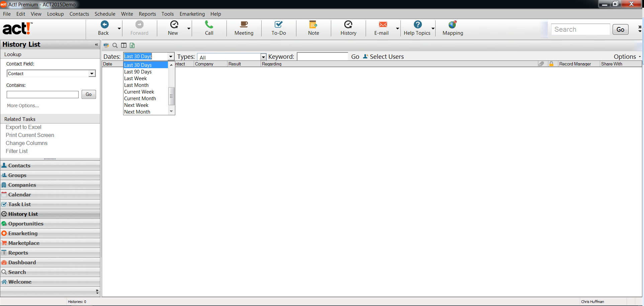
Task: Click the New history toolbar icon
Action: pyautogui.click(x=174, y=24)
